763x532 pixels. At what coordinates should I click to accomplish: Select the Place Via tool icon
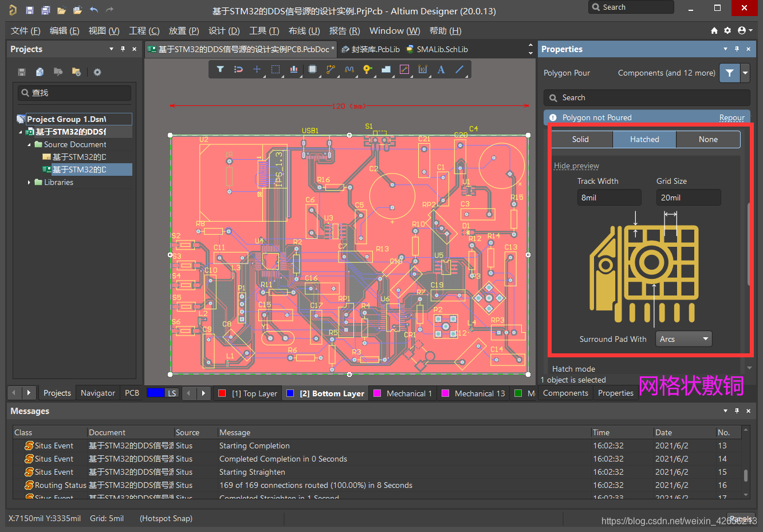[x=368, y=69]
